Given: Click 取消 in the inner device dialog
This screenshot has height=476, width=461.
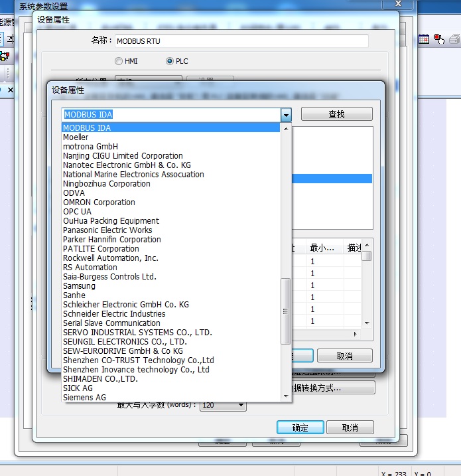Looking at the screenshot, I should pos(344,356).
